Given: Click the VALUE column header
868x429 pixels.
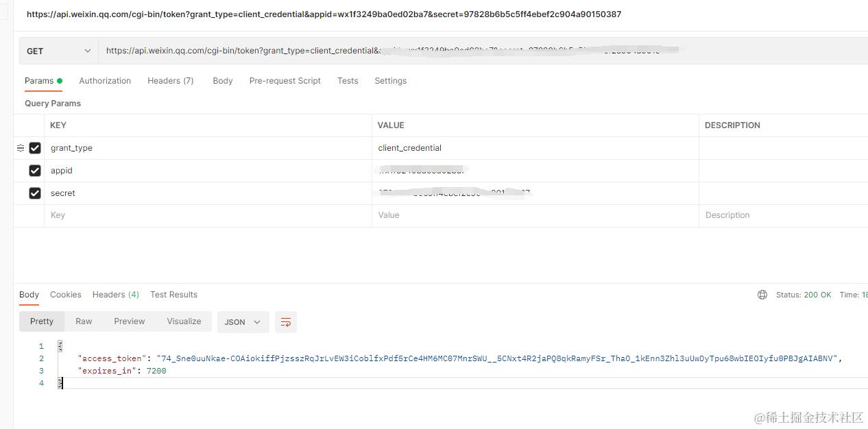Looking at the screenshot, I should pyautogui.click(x=391, y=125).
